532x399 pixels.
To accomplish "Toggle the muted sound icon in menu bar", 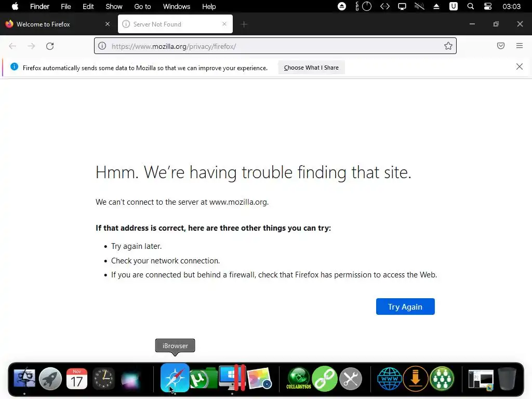I will pos(419,6).
